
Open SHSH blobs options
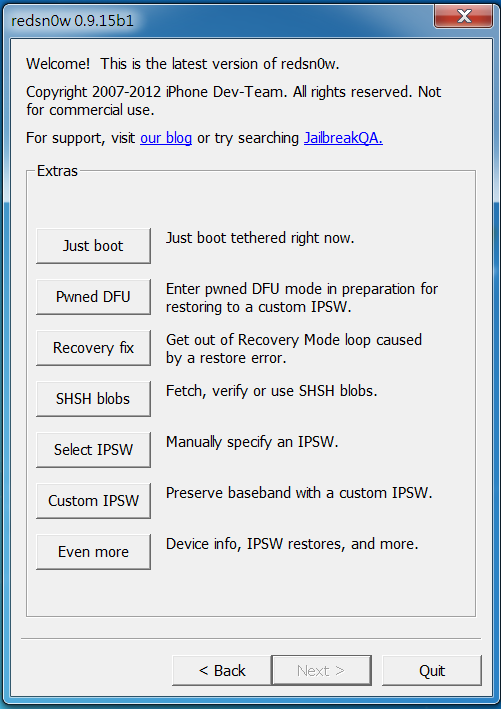[x=93, y=399]
